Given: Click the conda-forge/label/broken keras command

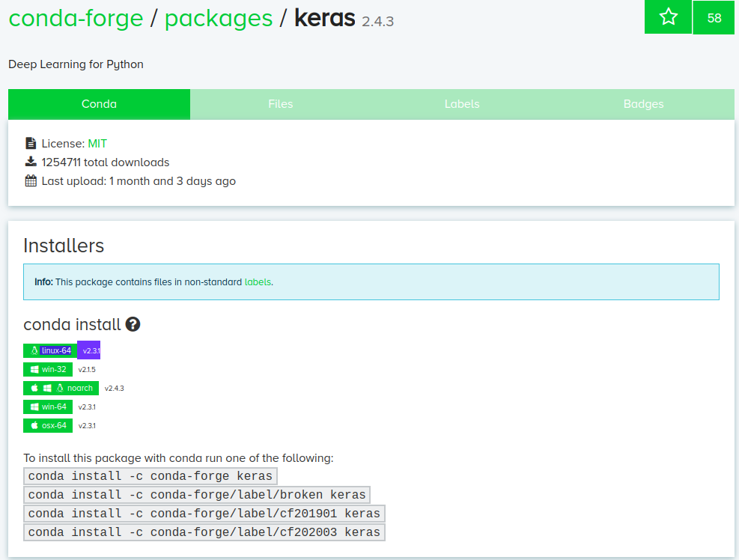Looking at the screenshot, I should click(x=197, y=495).
